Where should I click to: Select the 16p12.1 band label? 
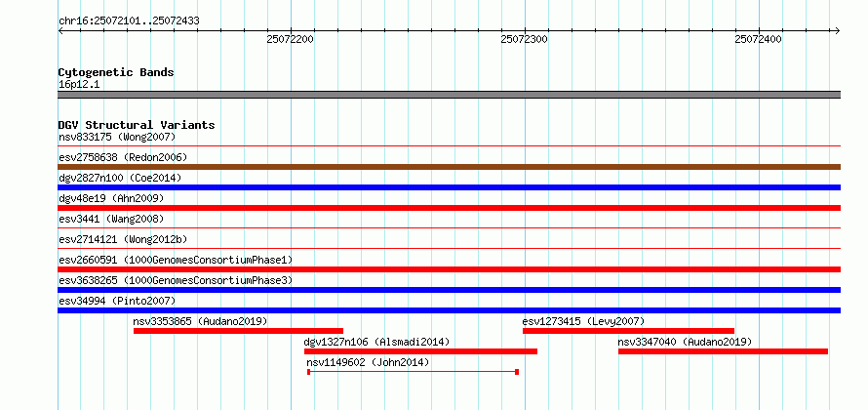pyautogui.click(x=79, y=85)
